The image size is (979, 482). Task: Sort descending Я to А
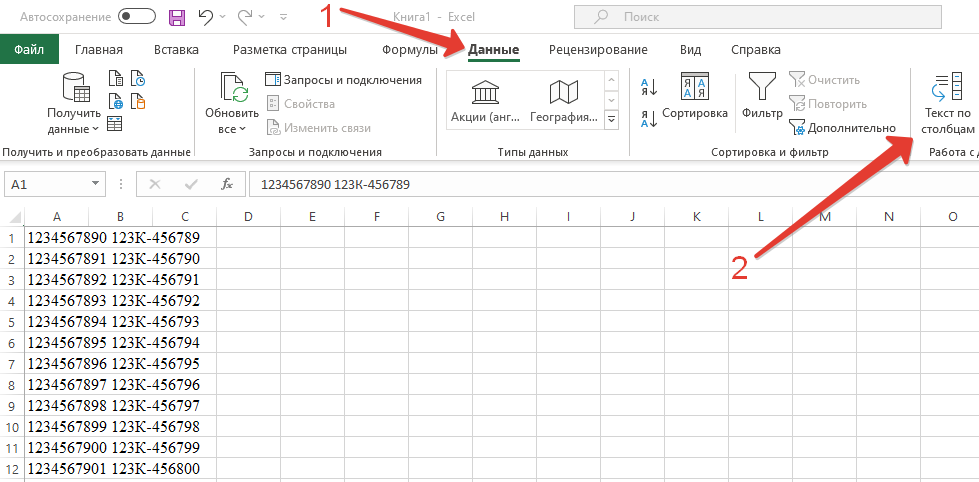[x=649, y=118]
